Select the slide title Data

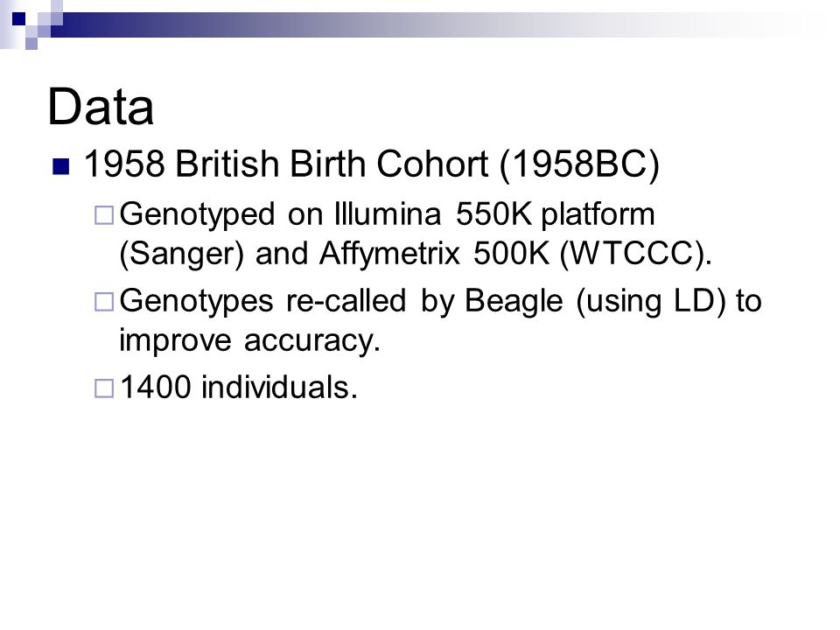[101, 107]
